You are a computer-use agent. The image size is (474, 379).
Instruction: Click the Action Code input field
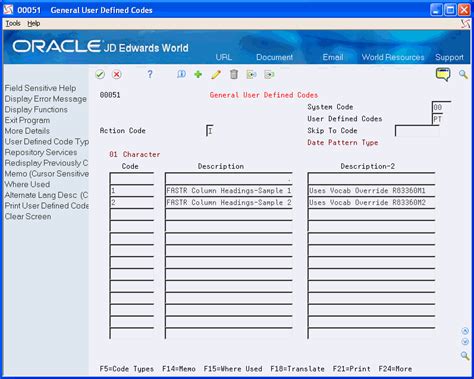[210, 131]
